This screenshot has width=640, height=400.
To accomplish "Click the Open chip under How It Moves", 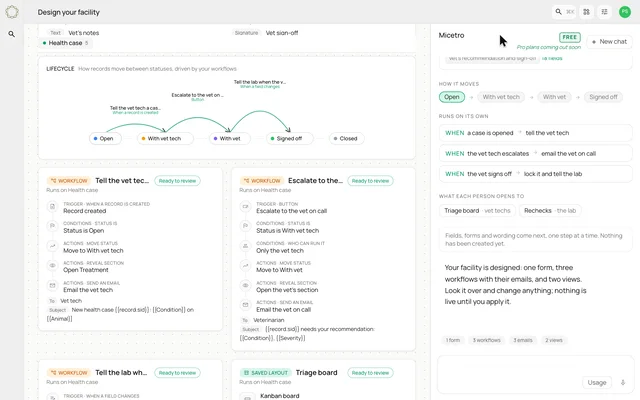I will click(451, 97).
